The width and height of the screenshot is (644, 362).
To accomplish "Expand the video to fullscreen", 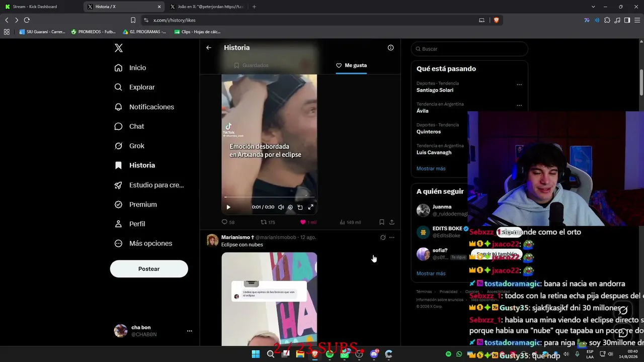I will pyautogui.click(x=310, y=207).
